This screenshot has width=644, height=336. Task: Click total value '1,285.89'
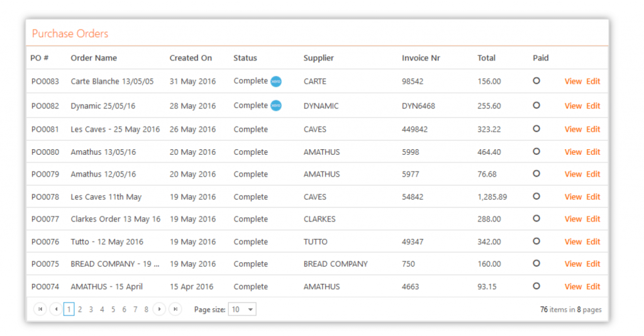coord(492,197)
